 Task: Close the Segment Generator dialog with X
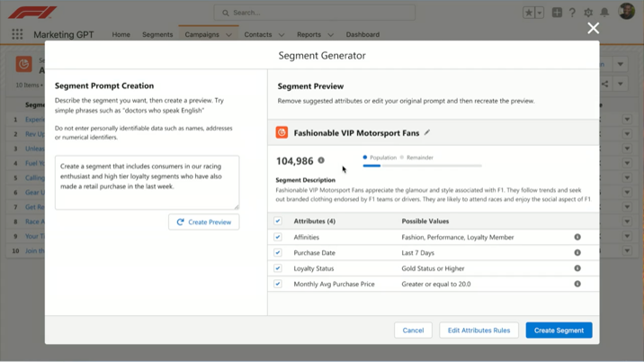(x=593, y=28)
